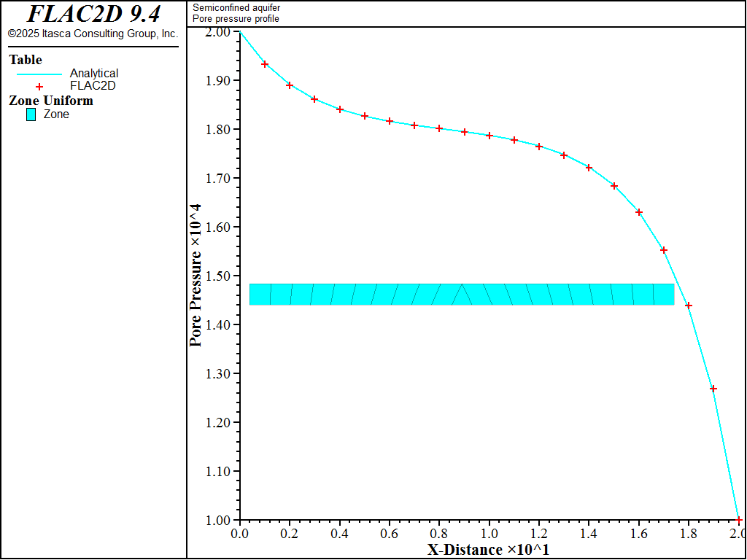
Task: Click the red plus FLAC2D legend marker
Action: tap(39, 86)
